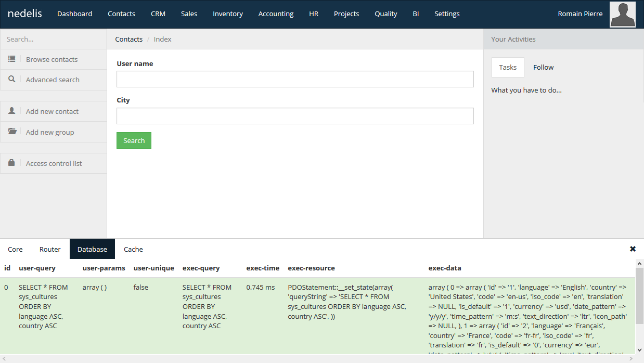This screenshot has height=363, width=644.
Task: Switch to the Cache debug tab
Action: pos(133,249)
